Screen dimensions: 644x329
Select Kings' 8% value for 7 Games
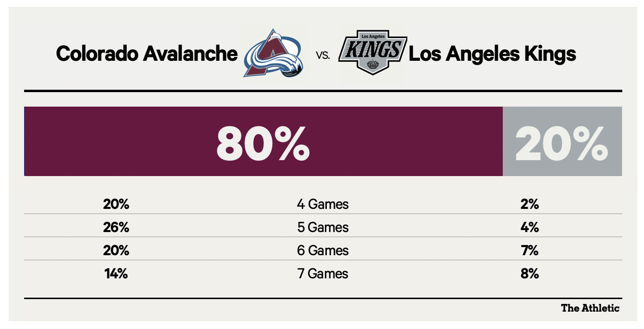coord(529,274)
